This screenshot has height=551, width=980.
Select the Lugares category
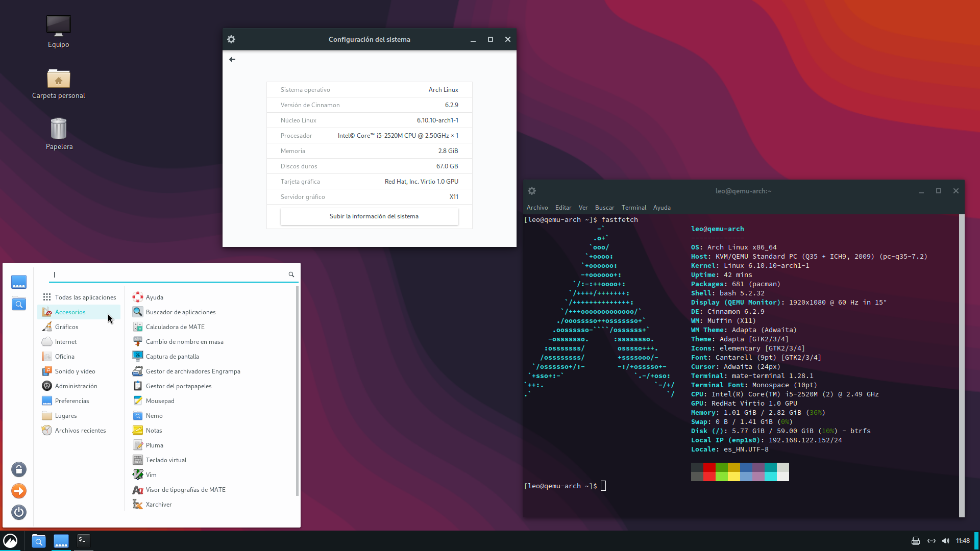(79, 416)
